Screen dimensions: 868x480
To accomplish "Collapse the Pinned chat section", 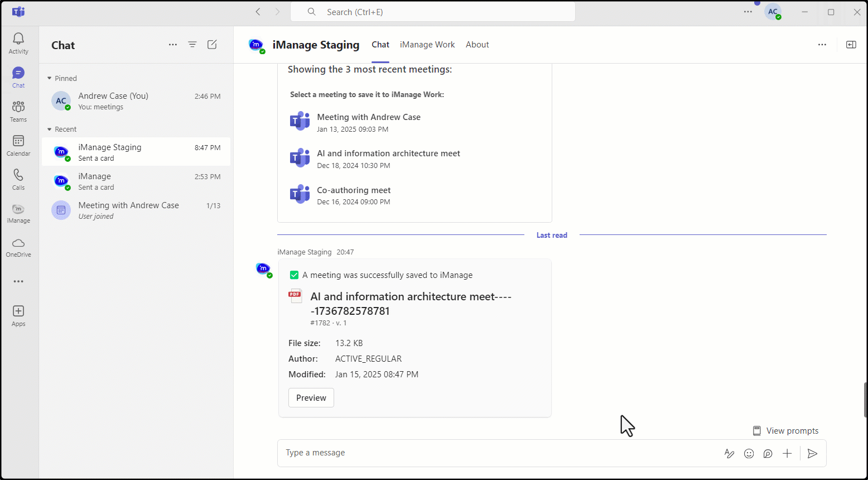I will click(x=49, y=78).
